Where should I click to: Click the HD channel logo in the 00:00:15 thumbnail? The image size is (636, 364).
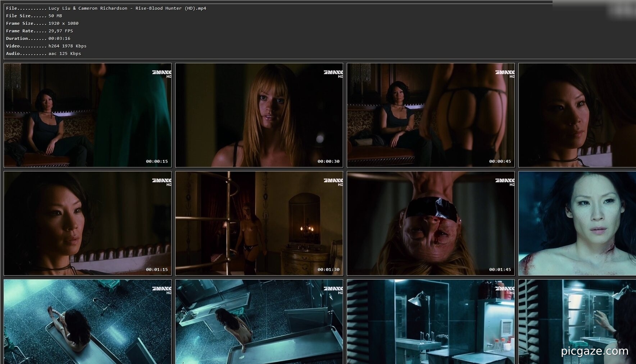point(162,74)
